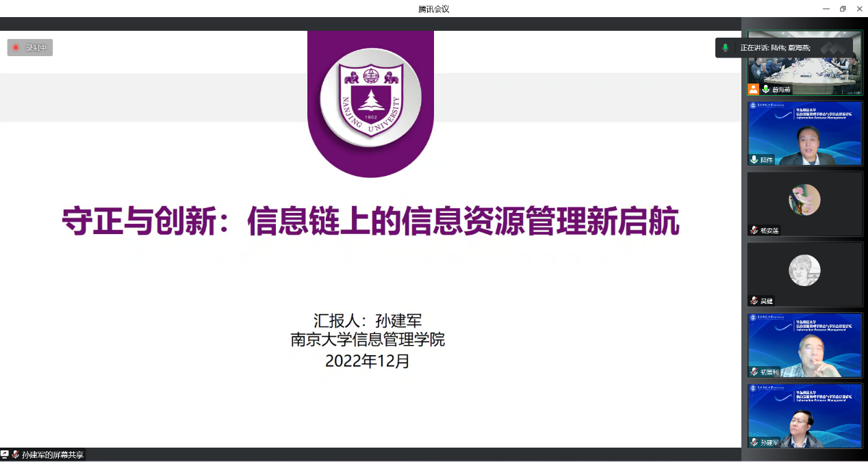Click the orange host icon beside 蔚海燕
Viewport: 868px width, 462px height.
click(x=754, y=89)
